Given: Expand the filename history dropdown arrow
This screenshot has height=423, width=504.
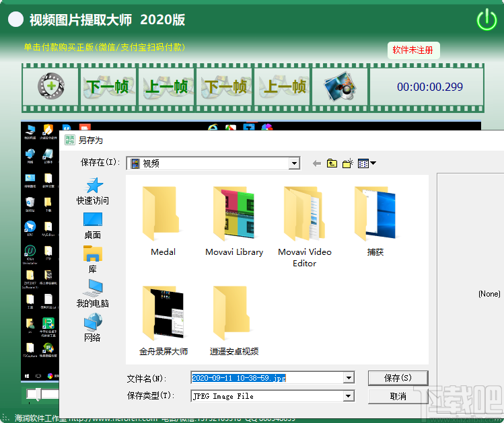Looking at the screenshot, I should [349, 378].
